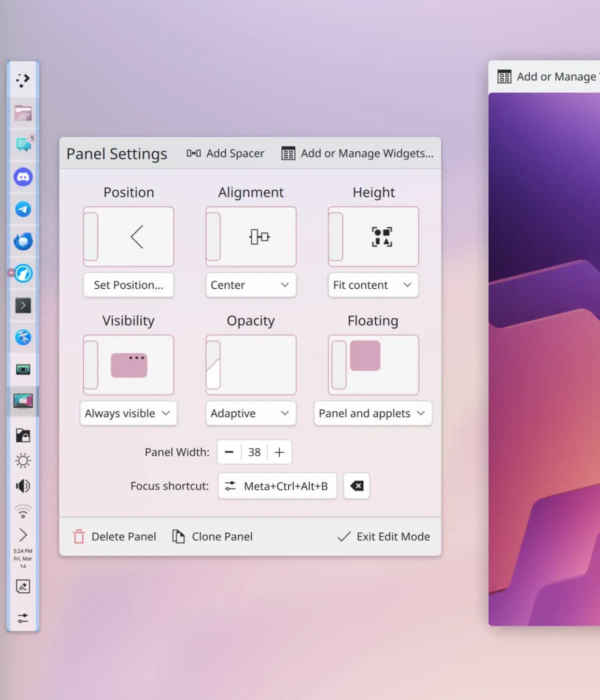This screenshot has width=600, height=700.
Task: Open the terminal launcher icon
Action: click(x=23, y=305)
